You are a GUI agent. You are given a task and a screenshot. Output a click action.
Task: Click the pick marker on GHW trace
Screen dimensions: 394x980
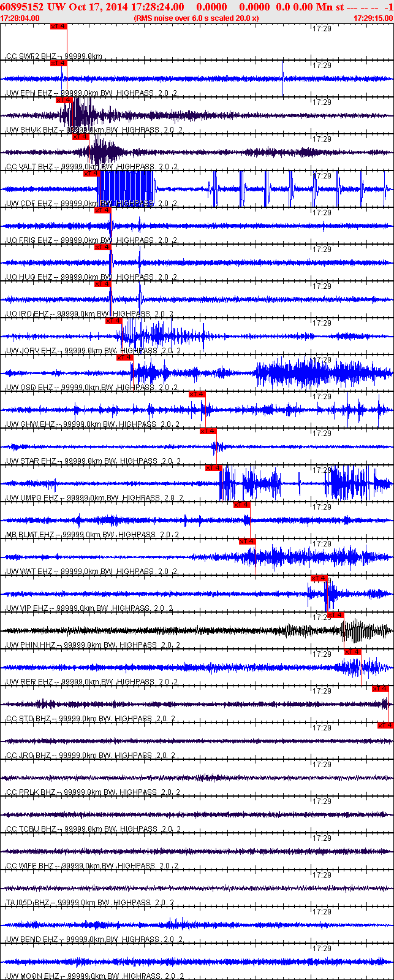197,394
